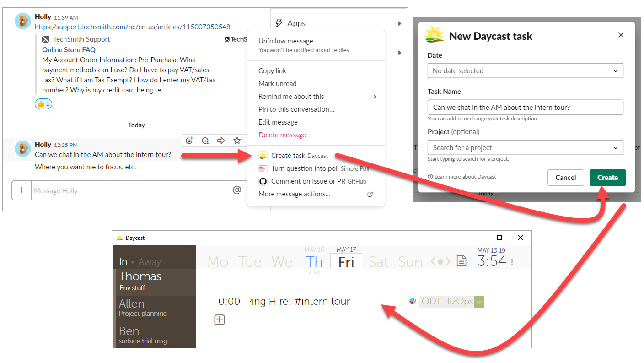Click inside the Task Name text field

point(525,107)
